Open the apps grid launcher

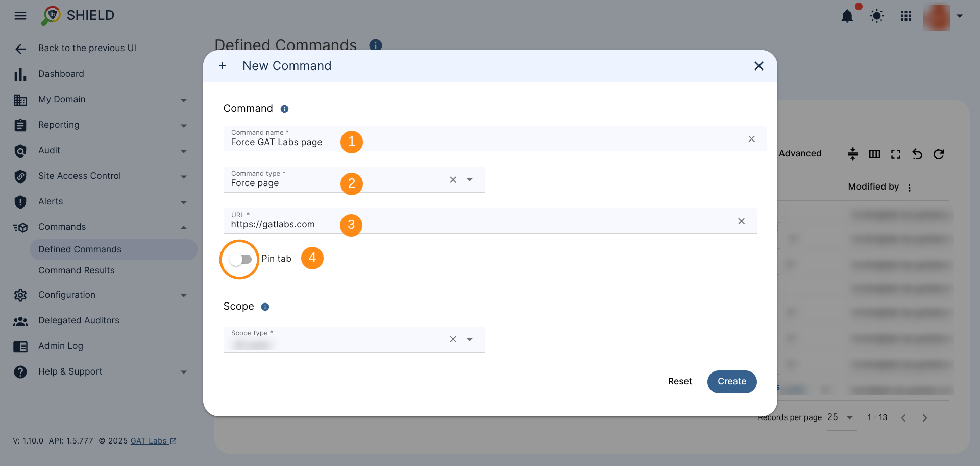click(x=905, y=16)
